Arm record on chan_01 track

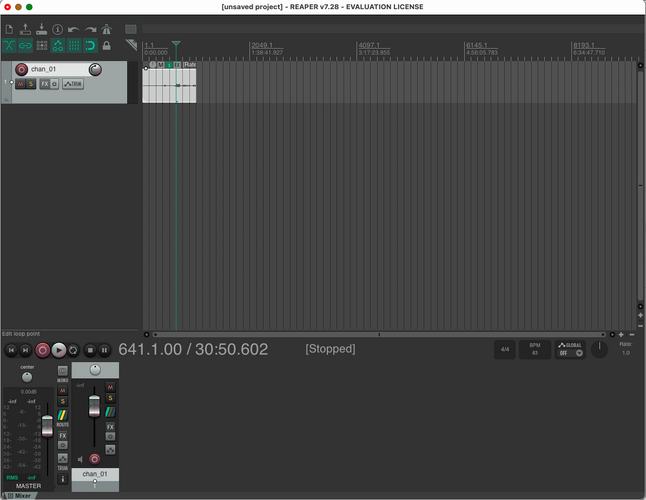coord(21,69)
